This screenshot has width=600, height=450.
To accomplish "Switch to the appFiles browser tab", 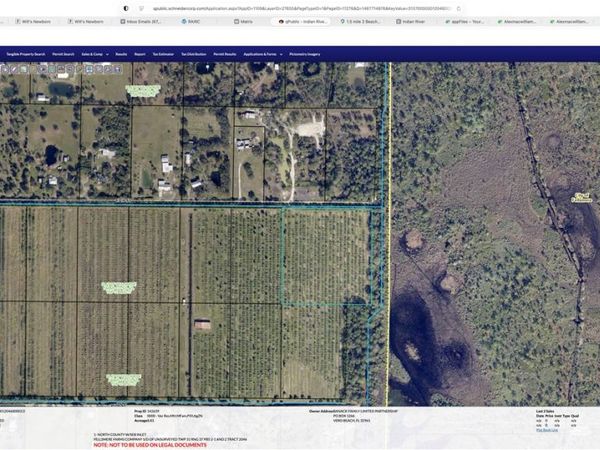I will point(464,21).
